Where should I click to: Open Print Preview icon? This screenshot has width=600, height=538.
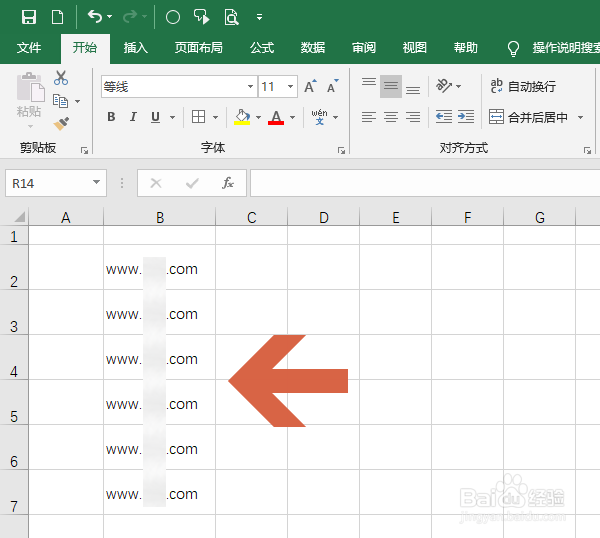(x=232, y=17)
